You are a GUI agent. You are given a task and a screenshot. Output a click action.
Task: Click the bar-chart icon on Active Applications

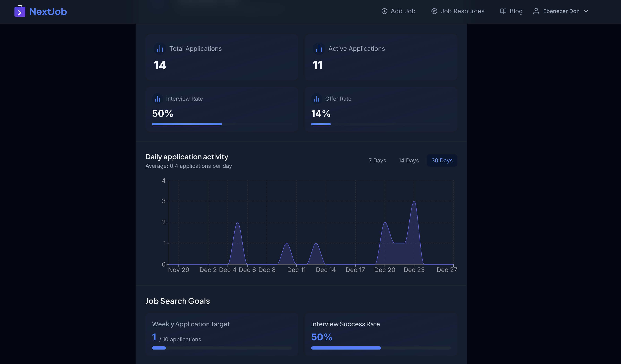tap(319, 48)
